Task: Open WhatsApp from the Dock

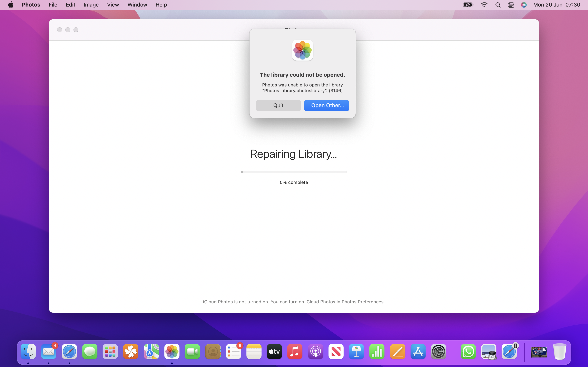Action: pos(468,352)
